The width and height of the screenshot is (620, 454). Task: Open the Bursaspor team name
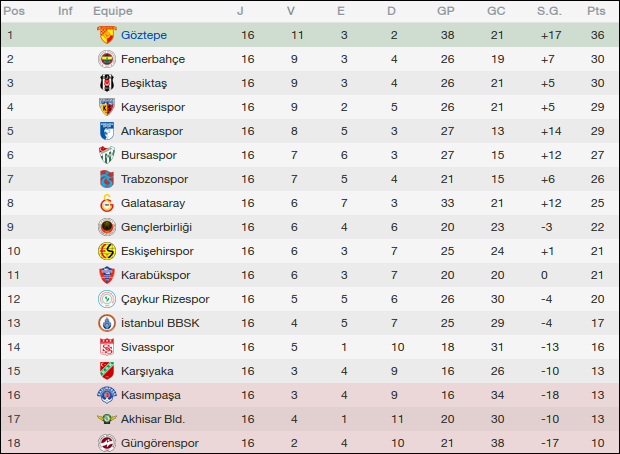(x=151, y=155)
